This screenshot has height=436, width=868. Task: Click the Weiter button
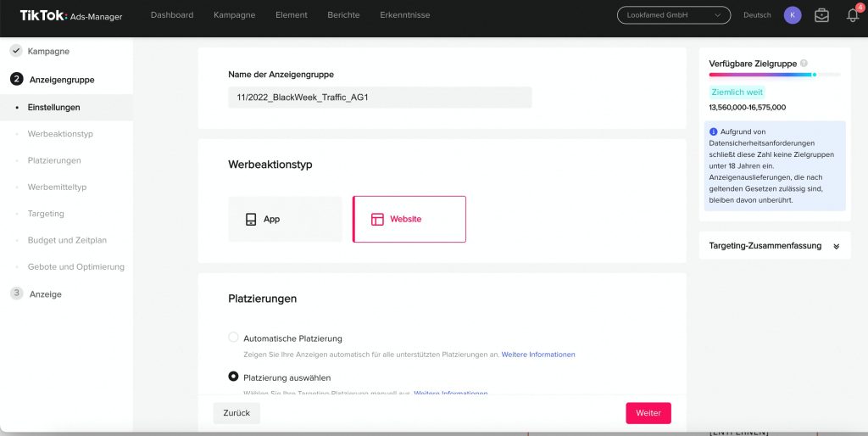point(648,413)
